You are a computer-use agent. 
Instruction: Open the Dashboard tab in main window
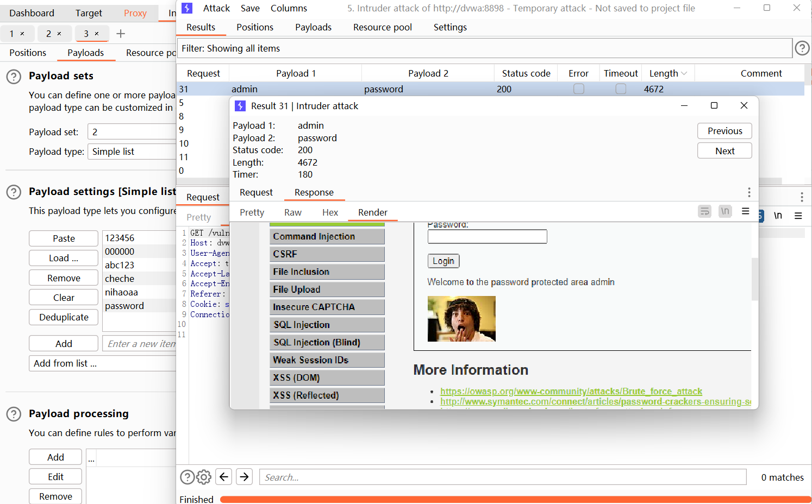(x=32, y=13)
